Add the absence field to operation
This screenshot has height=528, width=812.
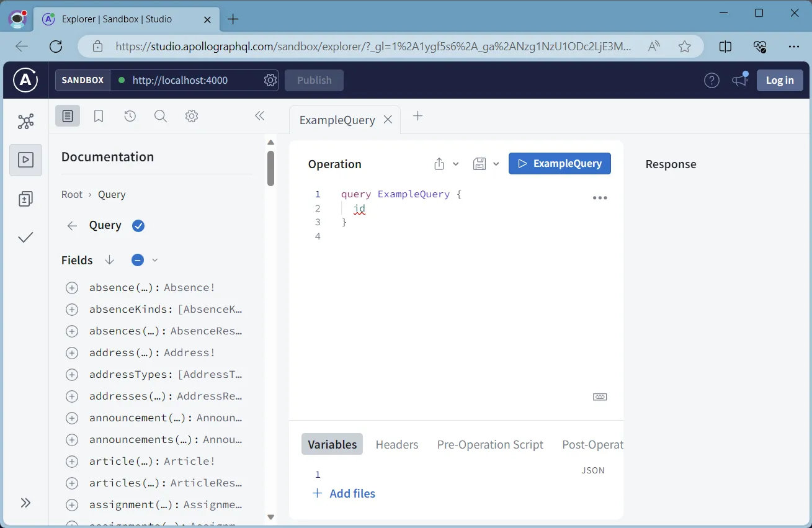(72, 288)
